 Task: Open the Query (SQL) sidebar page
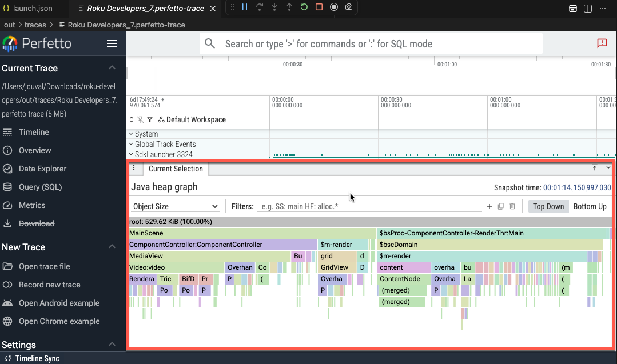[40, 187]
